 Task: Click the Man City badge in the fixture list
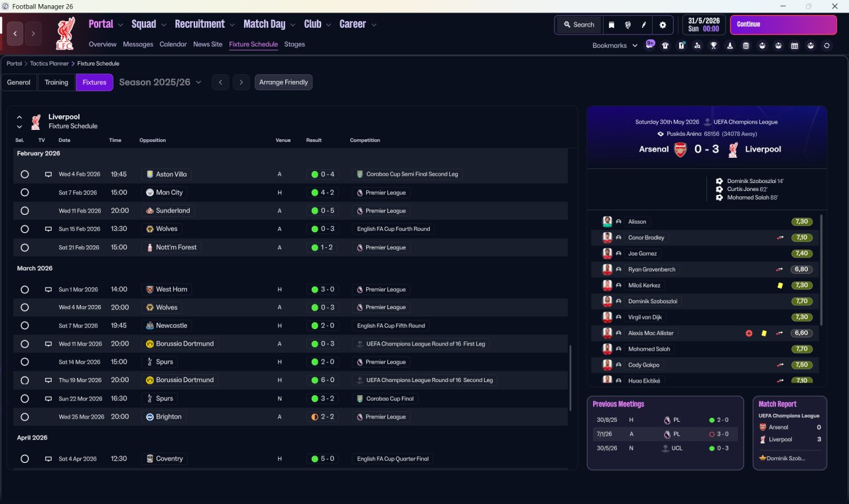150,192
